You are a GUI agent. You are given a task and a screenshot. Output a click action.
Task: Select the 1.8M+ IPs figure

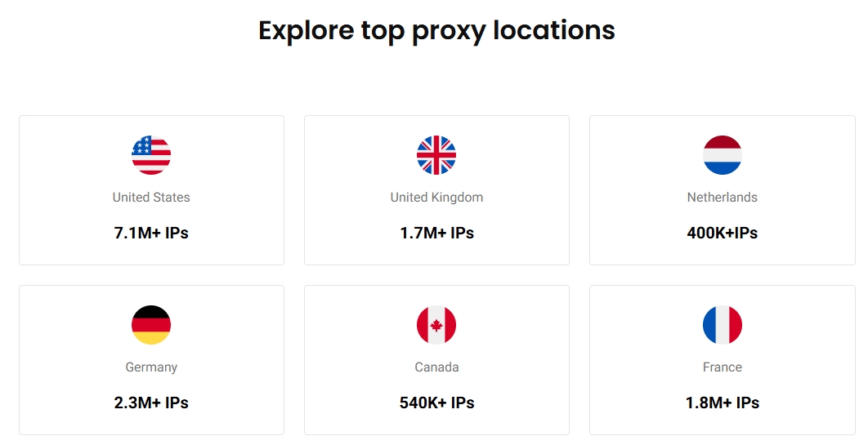[722, 403]
